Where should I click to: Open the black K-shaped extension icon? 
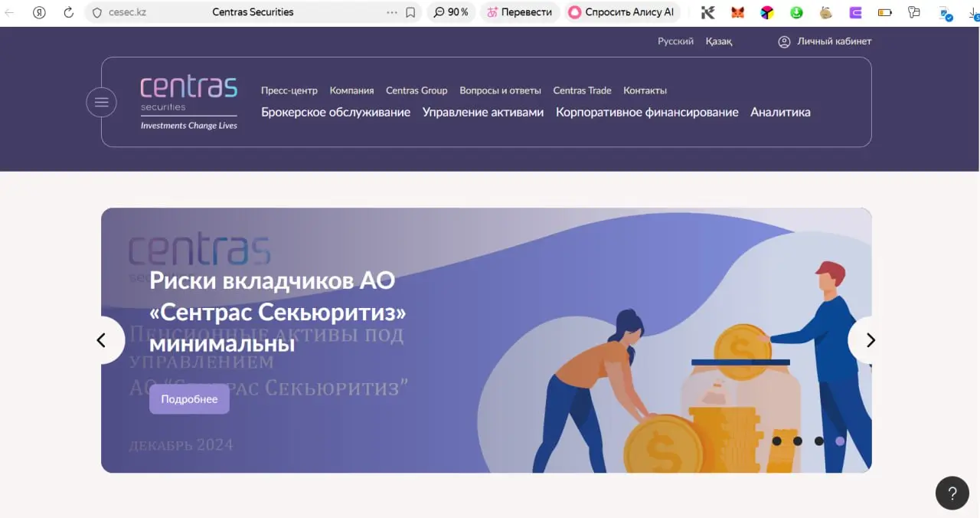[708, 12]
